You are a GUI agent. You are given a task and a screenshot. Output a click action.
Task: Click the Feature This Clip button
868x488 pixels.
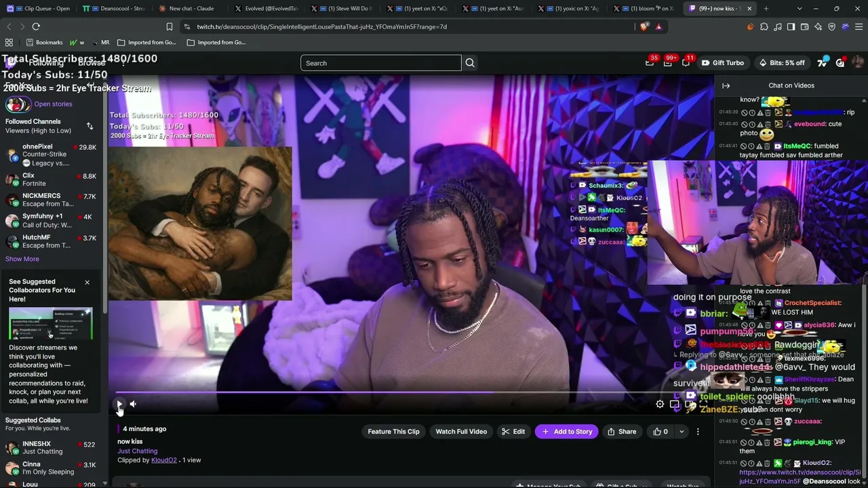point(393,432)
